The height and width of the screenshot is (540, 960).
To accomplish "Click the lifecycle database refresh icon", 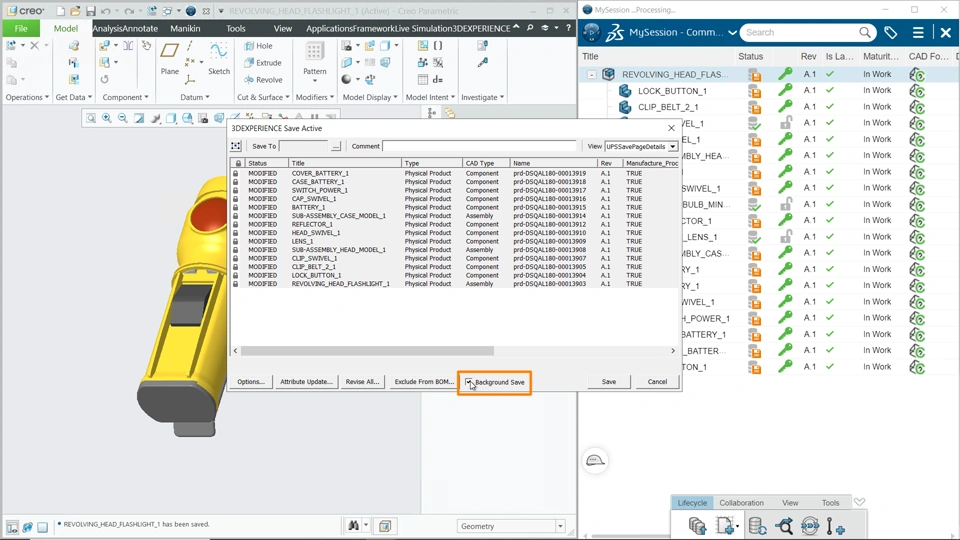I will click(x=757, y=526).
